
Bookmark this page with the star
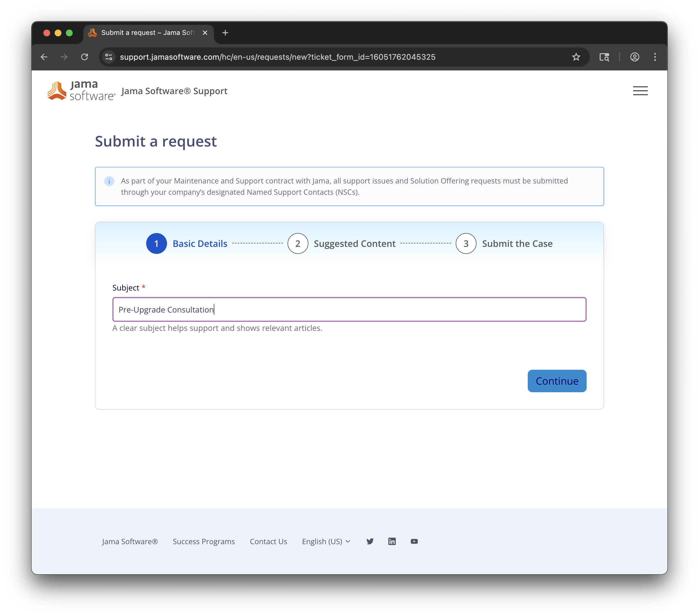pyautogui.click(x=576, y=57)
